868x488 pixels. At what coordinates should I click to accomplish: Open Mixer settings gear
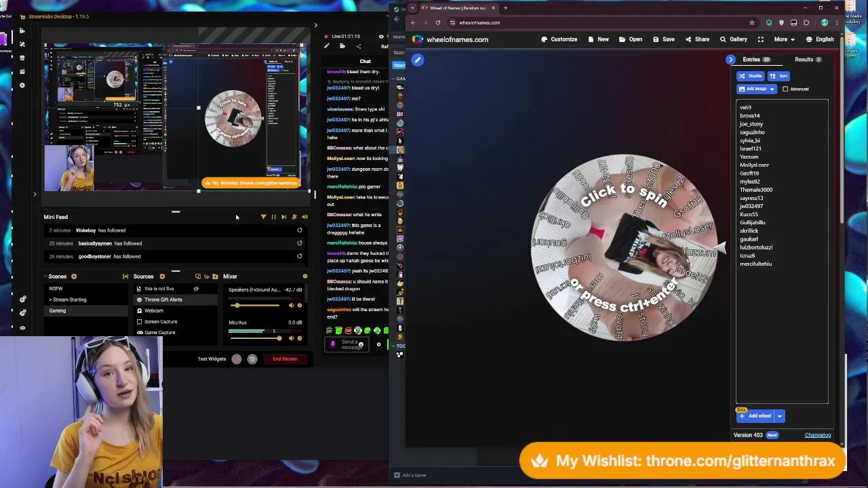coord(304,277)
